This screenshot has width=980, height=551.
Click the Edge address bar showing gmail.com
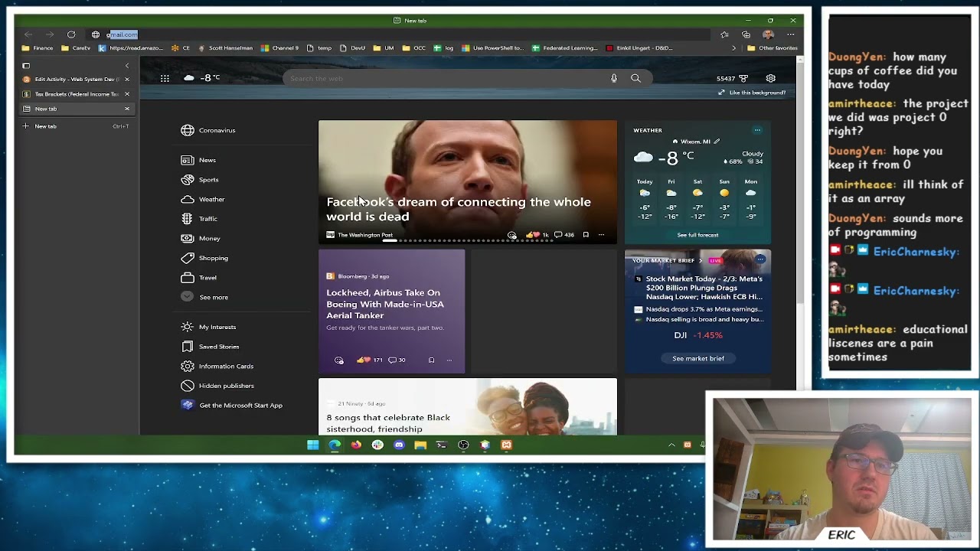(398, 34)
